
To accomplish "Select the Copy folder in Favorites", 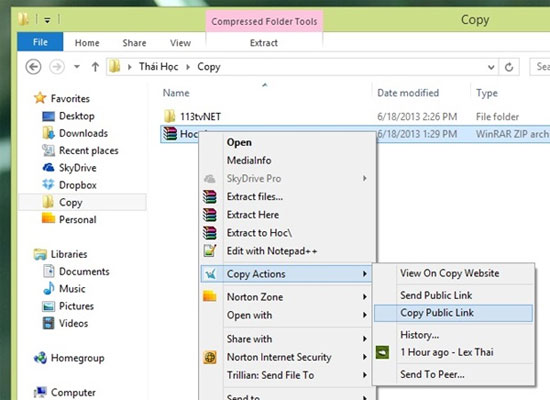I will [x=83, y=202].
